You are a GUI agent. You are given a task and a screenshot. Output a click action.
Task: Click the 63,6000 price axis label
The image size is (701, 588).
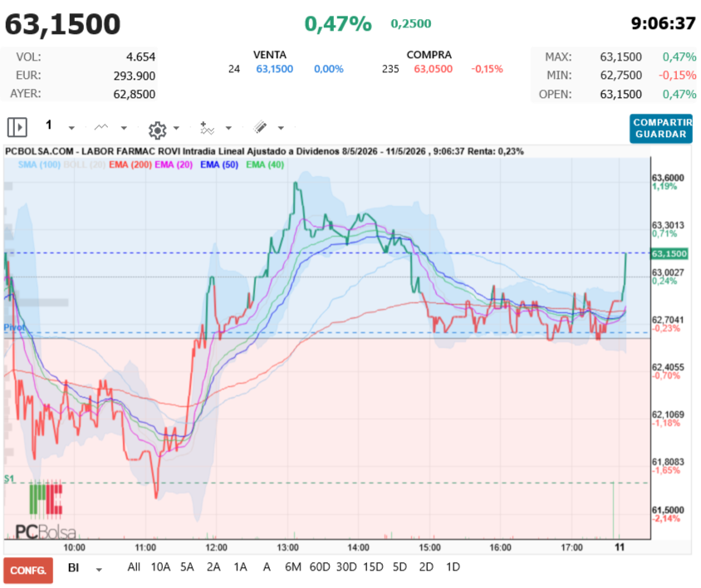pos(668,178)
